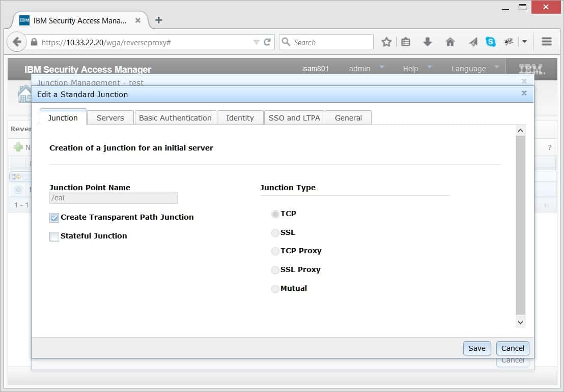Open the downloads arrow icon
The image size is (564, 392).
(x=428, y=42)
